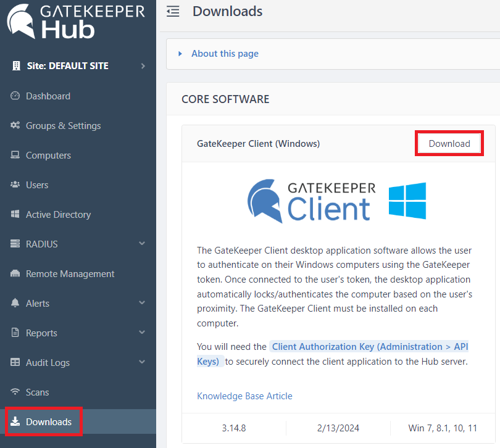Select the Users icon in the sidebar

(15, 185)
